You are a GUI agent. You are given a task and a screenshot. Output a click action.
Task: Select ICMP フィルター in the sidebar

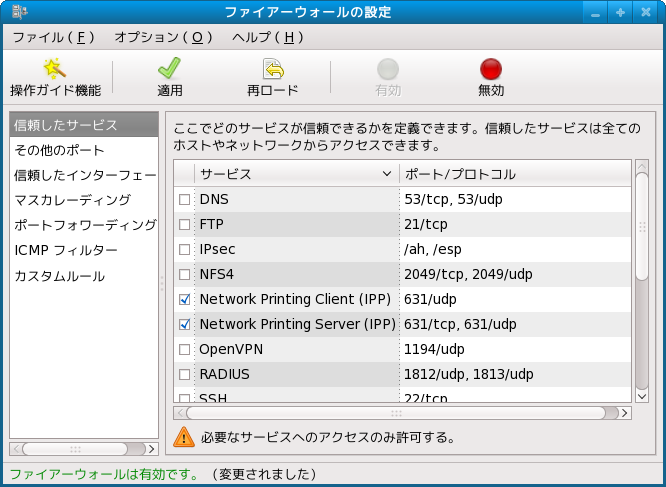pyautogui.click(x=66, y=250)
